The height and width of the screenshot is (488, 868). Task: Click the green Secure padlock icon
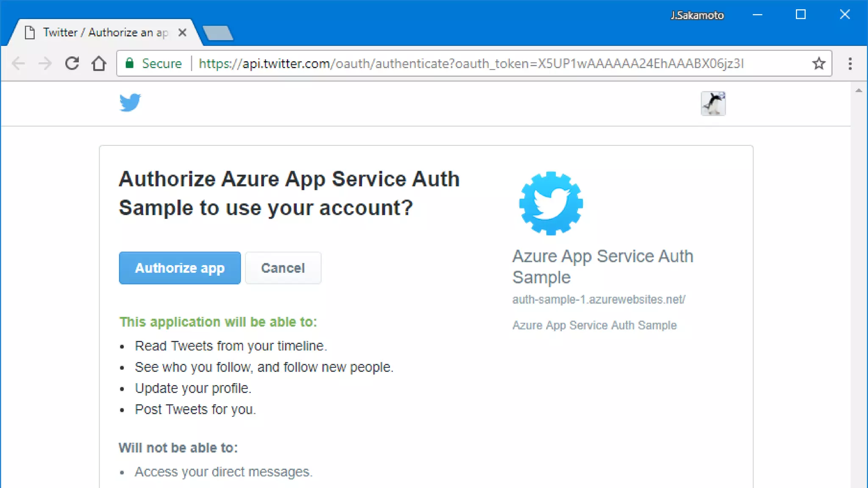(x=130, y=64)
